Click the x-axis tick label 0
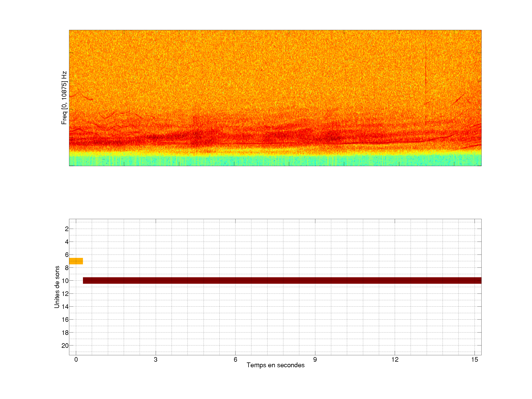The height and width of the screenshot is (399, 532). [76, 359]
